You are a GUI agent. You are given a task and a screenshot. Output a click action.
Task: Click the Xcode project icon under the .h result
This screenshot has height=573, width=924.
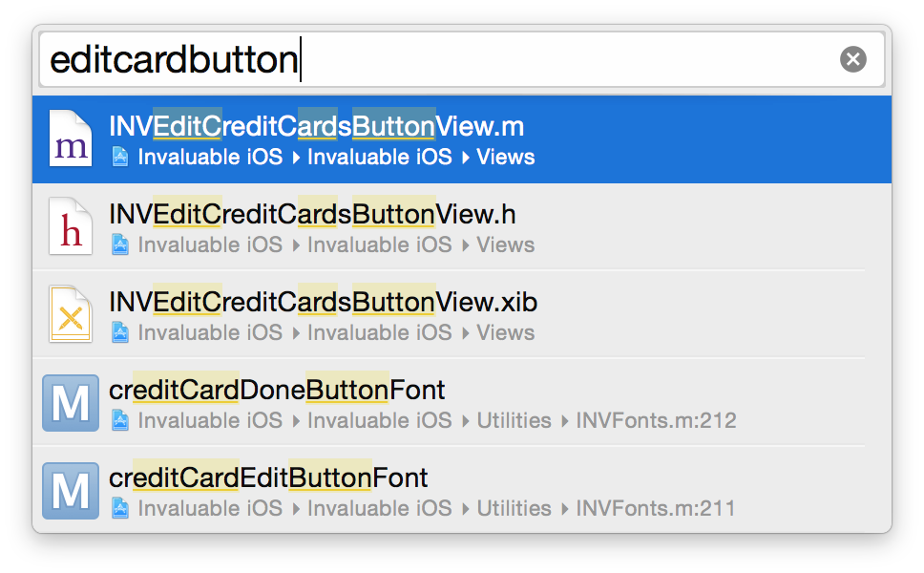pos(120,244)
